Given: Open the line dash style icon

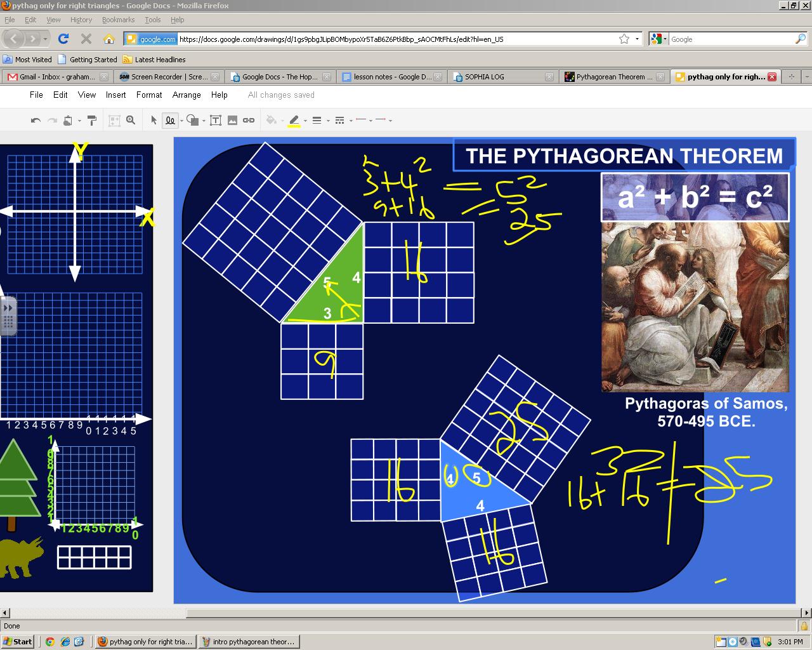Looking at the screenshot, I should point(339,120).
